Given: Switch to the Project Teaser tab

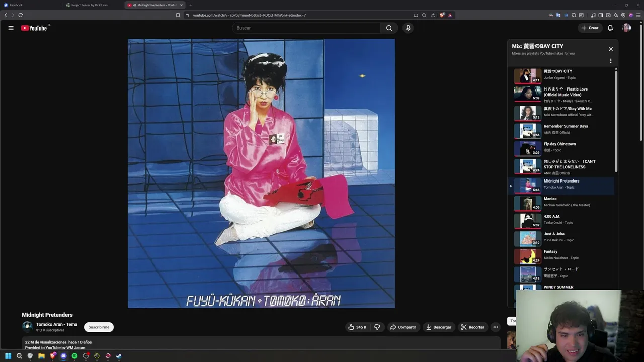Looking at the screenshot, I should (93, 5).
